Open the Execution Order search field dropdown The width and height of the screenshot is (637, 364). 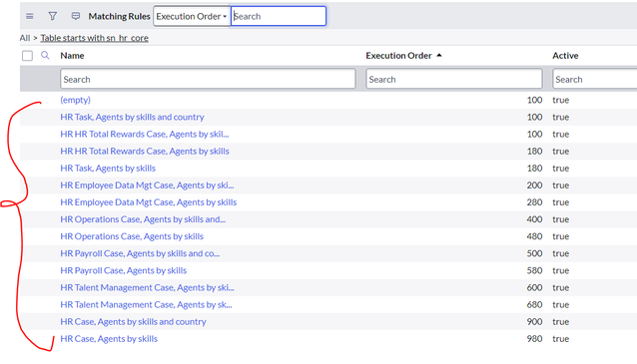point(192,16)
